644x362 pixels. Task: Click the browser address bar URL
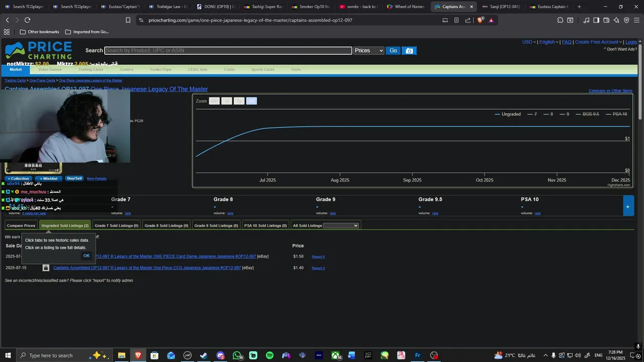[251, 20]
